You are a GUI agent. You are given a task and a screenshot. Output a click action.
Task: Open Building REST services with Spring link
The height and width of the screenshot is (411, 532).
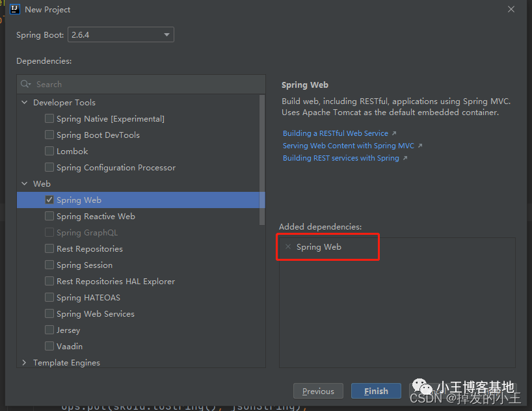click(341, 158)
